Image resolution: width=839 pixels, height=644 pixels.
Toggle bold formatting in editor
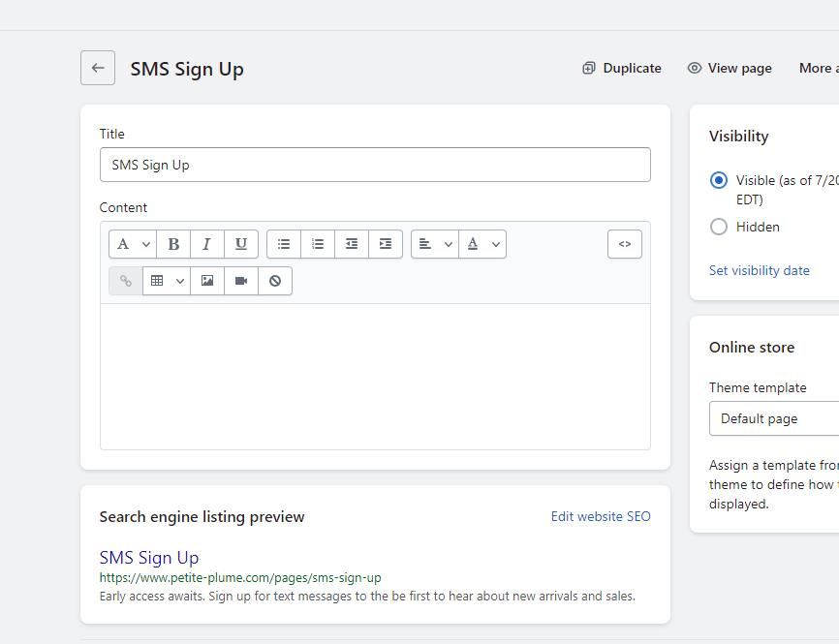click(x=173, y=244)
